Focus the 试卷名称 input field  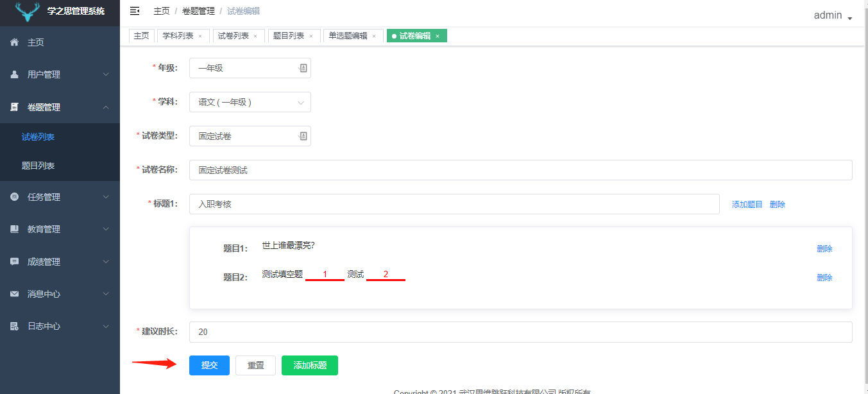point(520,170)
